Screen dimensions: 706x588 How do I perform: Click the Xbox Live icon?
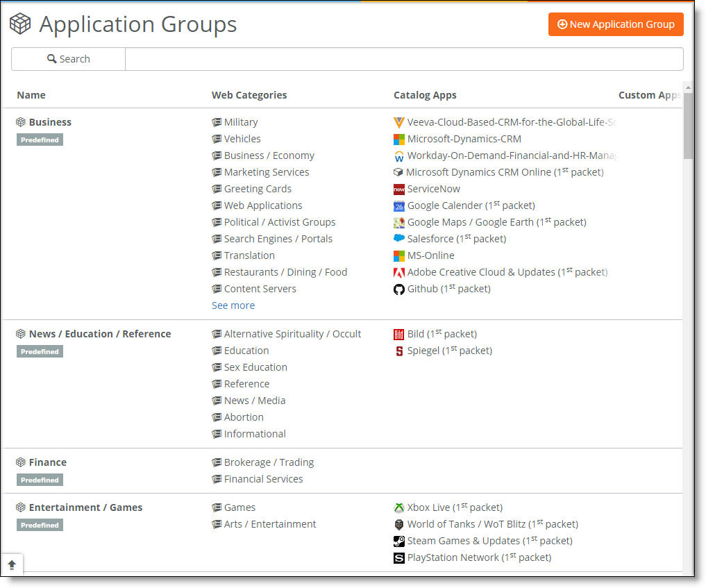(x=399, y=507)
